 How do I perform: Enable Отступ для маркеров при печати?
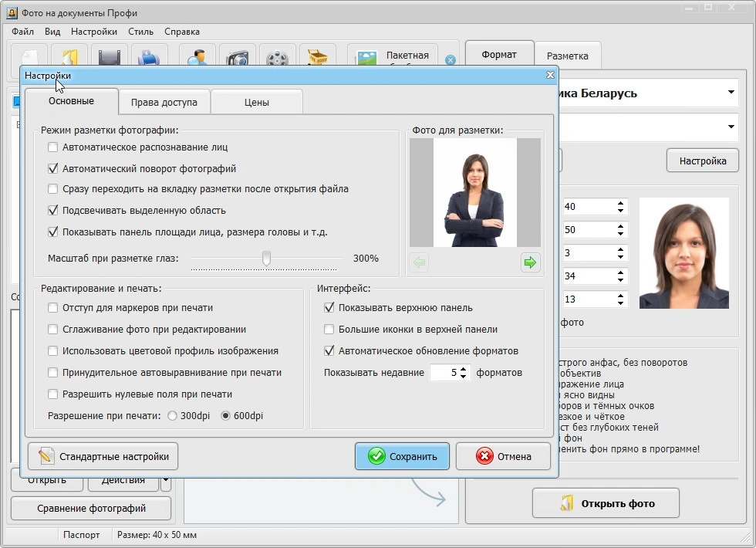pyautogui.click(x=53, y=308)
